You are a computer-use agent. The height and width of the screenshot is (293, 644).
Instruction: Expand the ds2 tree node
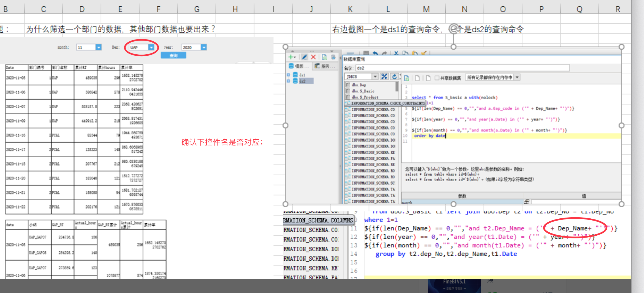coord(288,81)
